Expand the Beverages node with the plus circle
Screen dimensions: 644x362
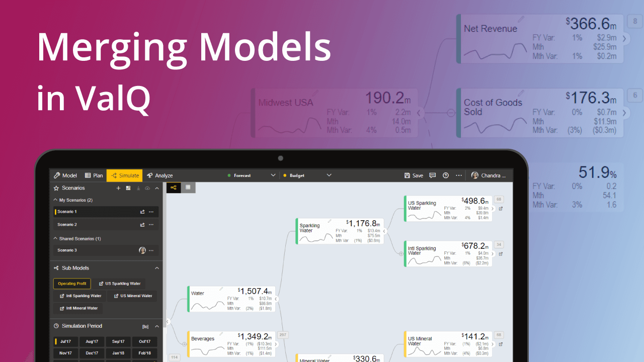pyautogui.click(x=185, y=344)
